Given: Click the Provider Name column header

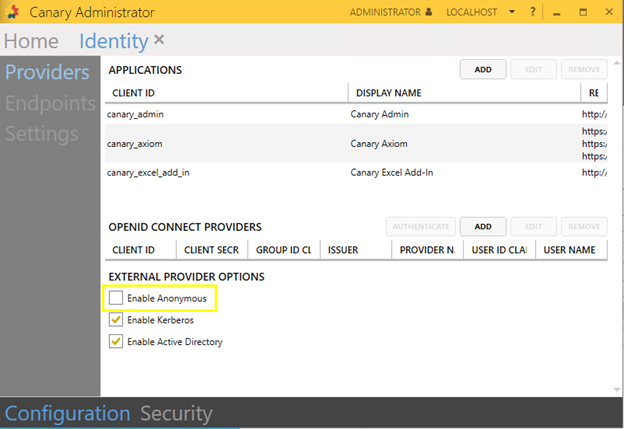Looking at the screenshot, I should pyautogui.click(x=428, y=250).
